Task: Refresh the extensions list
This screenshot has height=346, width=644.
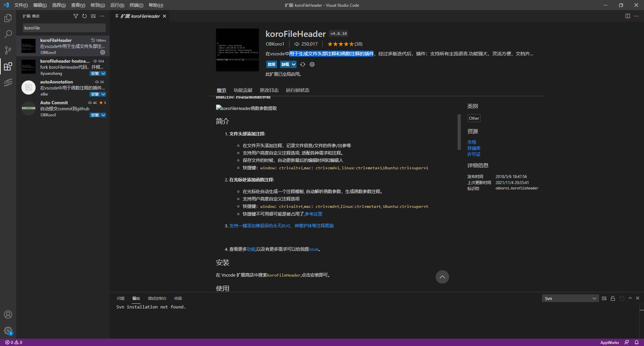Action: point(85,16)
